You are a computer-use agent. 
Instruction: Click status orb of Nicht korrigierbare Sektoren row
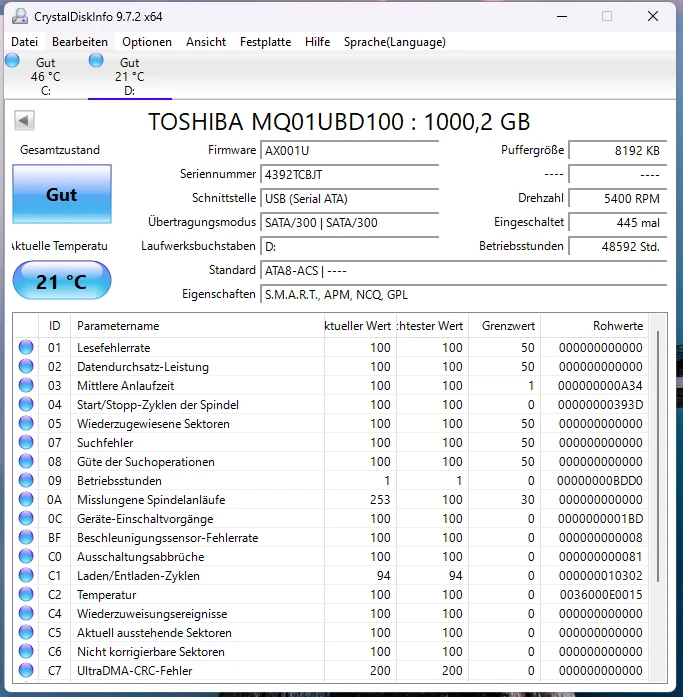tap(26, 652)
